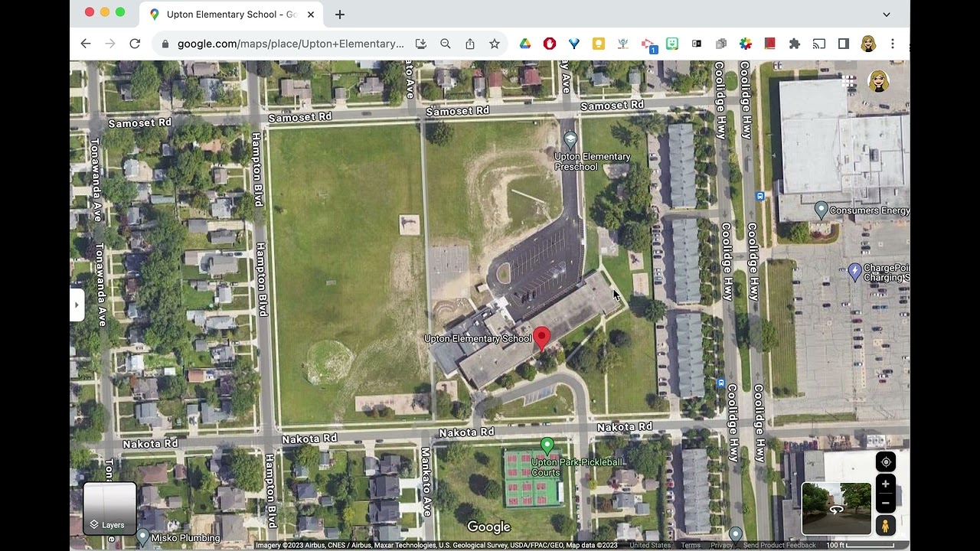Open the Chrome three-dot menu
Screen dimensions: 980x551
[893, 44]
